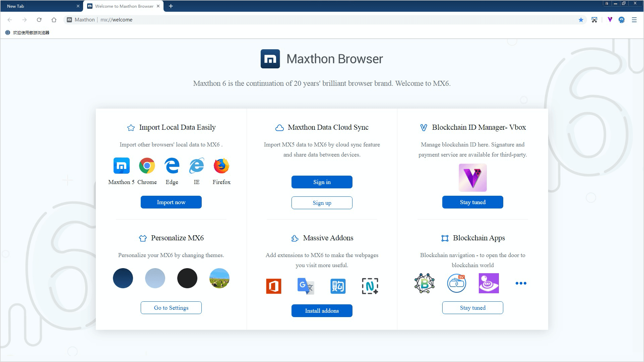Click the Office addon icon
This screenshot has height=362, width=644.
[274, 286]
